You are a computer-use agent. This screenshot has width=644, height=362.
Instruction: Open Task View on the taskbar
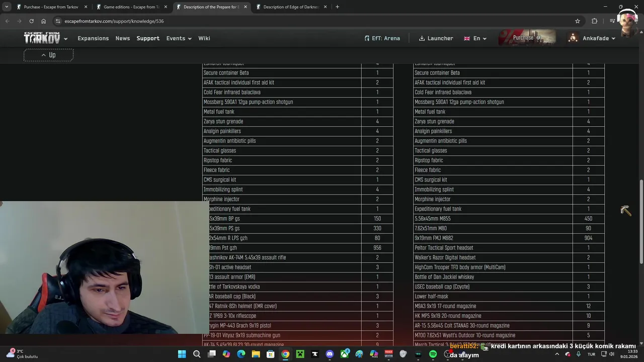tap(212, 354)
